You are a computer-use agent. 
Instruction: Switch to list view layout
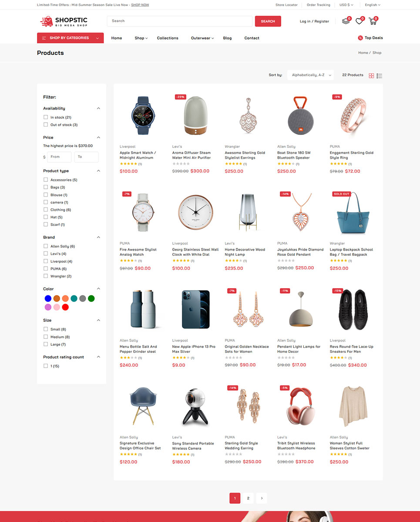point(380,76)
